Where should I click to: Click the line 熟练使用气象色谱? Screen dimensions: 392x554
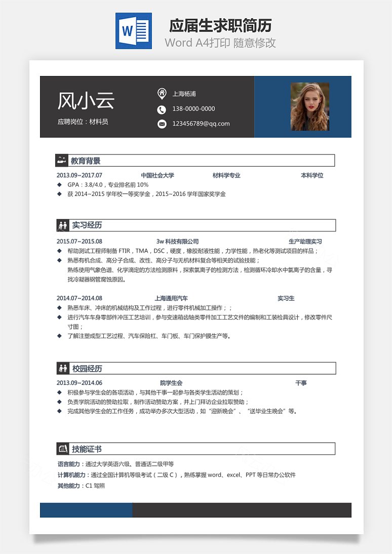[x=200, y=274]
